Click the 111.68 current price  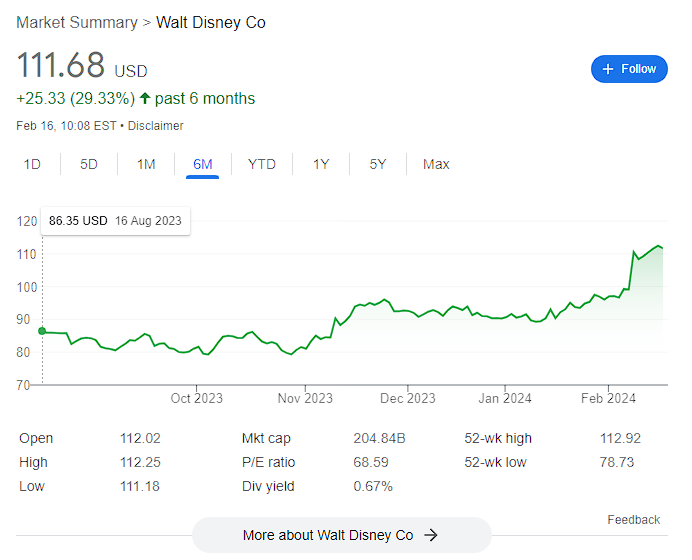point(60,65)
